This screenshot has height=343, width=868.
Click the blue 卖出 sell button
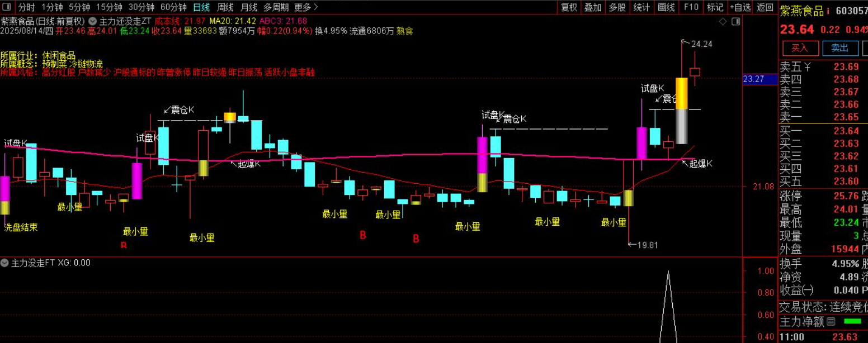(x=839, y=48)
